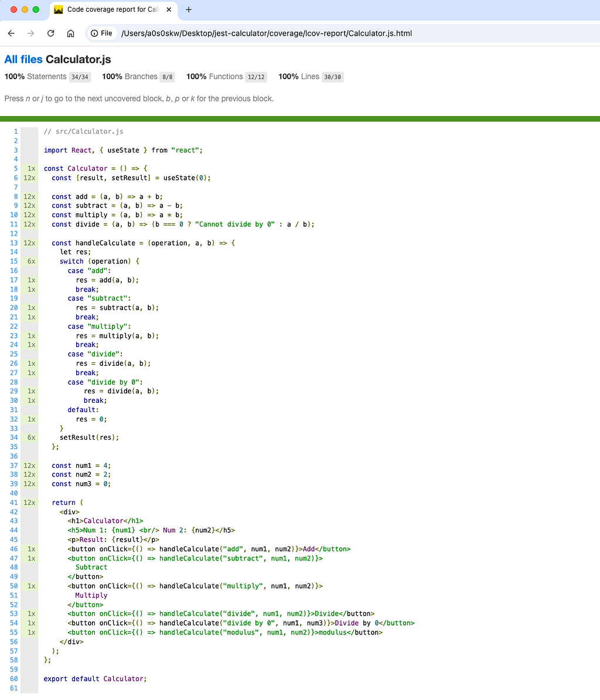Viewport: 600px width, 700px height.
Task: Click the 30/30 lines badge
Action: [332, 77]
